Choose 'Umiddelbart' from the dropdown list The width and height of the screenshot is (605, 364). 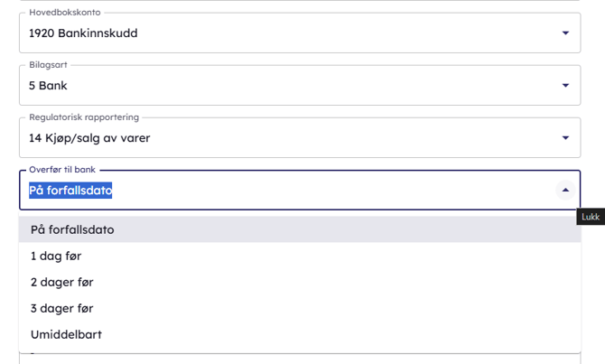coord(66,334)
